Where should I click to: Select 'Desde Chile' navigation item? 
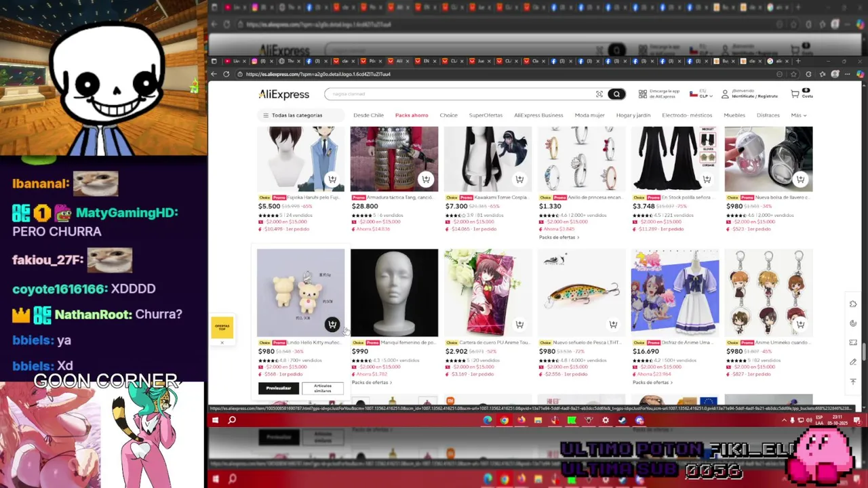pyautogui.click(x=368, y=115)
